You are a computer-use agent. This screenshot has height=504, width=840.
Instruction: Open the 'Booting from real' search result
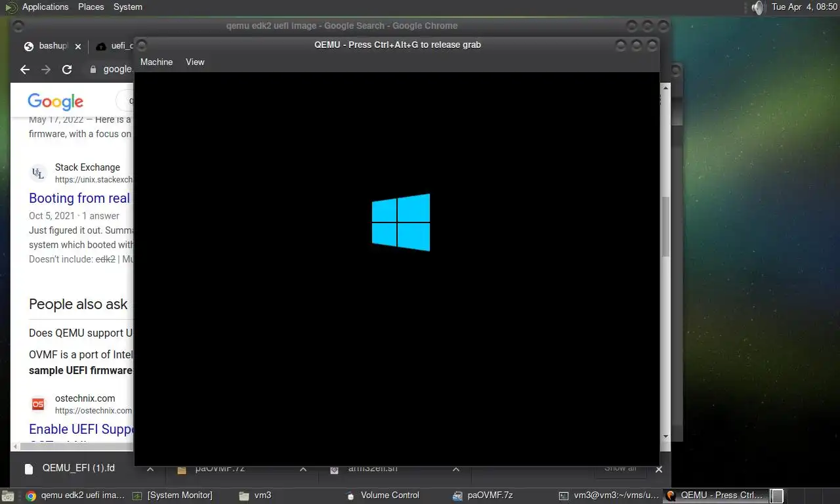[x=79, y=198]
